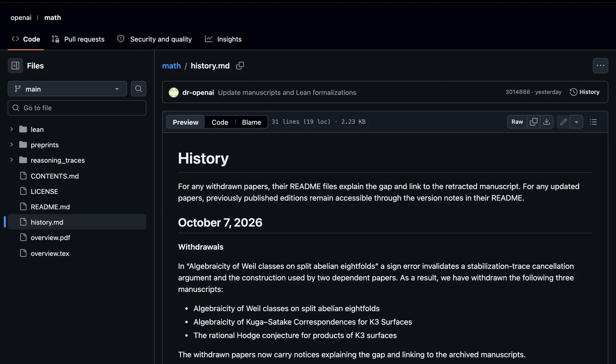Open overview.tex in file tree
The image size is (616, 364).
50,253
